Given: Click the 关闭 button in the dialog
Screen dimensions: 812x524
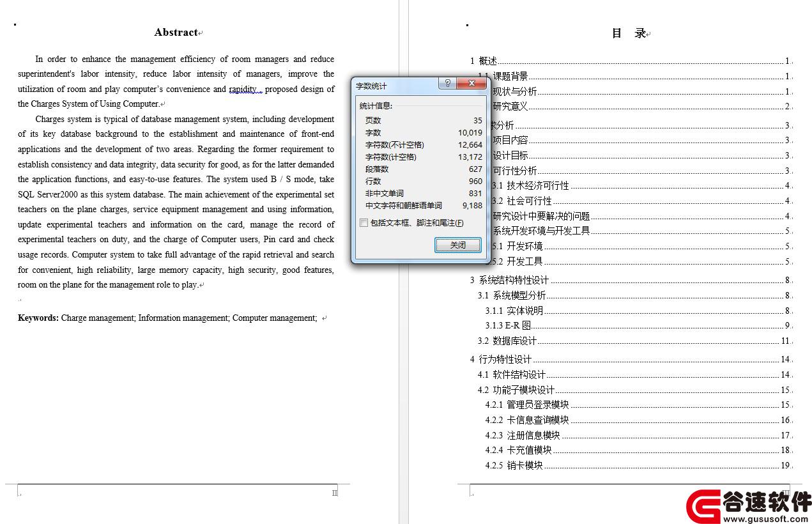Looking at the screenshot, I should [x=457, y=245].
